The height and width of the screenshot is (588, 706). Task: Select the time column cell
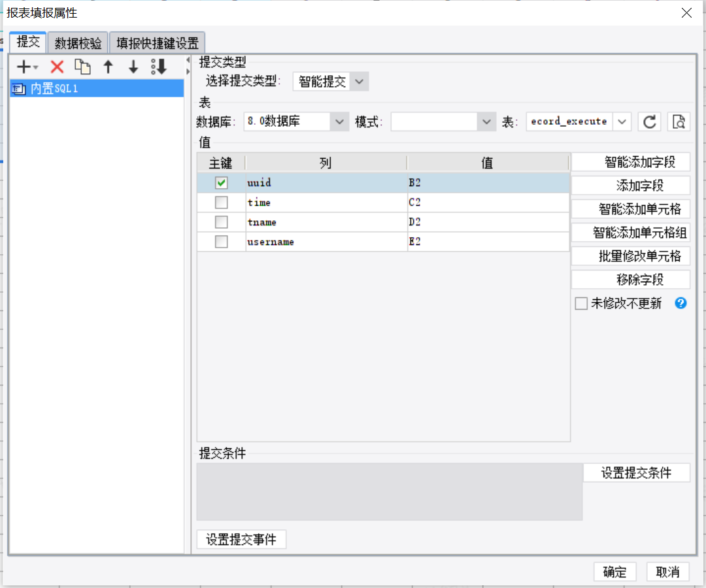coord(326,203)
